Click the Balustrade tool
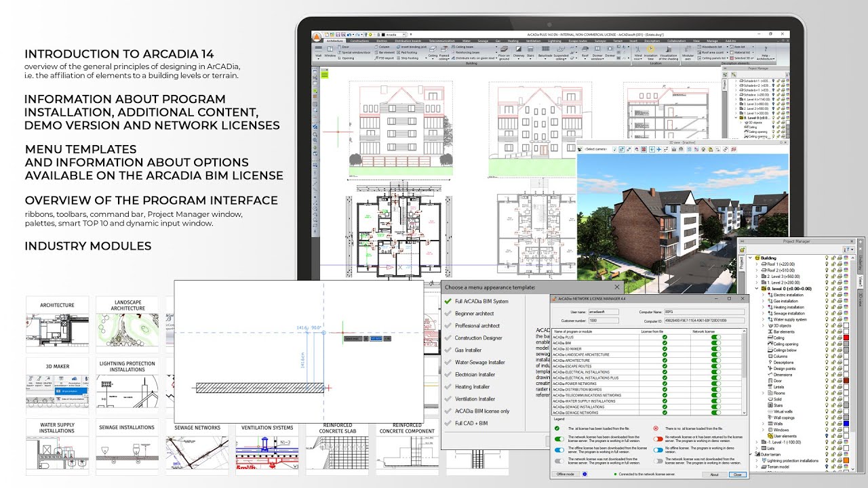 tap(545, 53)
